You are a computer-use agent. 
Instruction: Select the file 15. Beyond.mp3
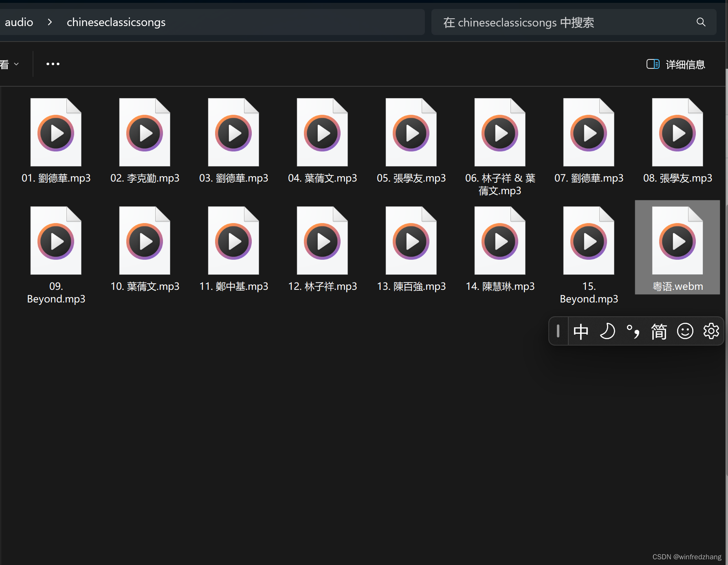(x=589, y=255)
